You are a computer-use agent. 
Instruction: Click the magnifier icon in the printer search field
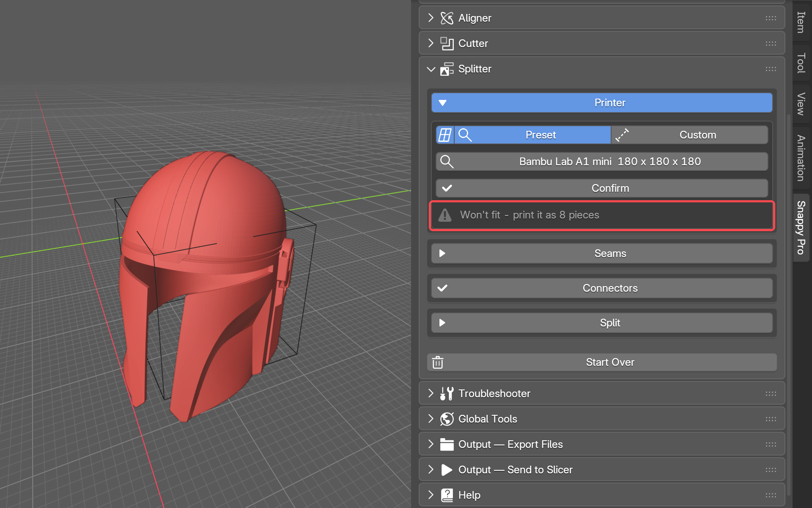point(447,162)
